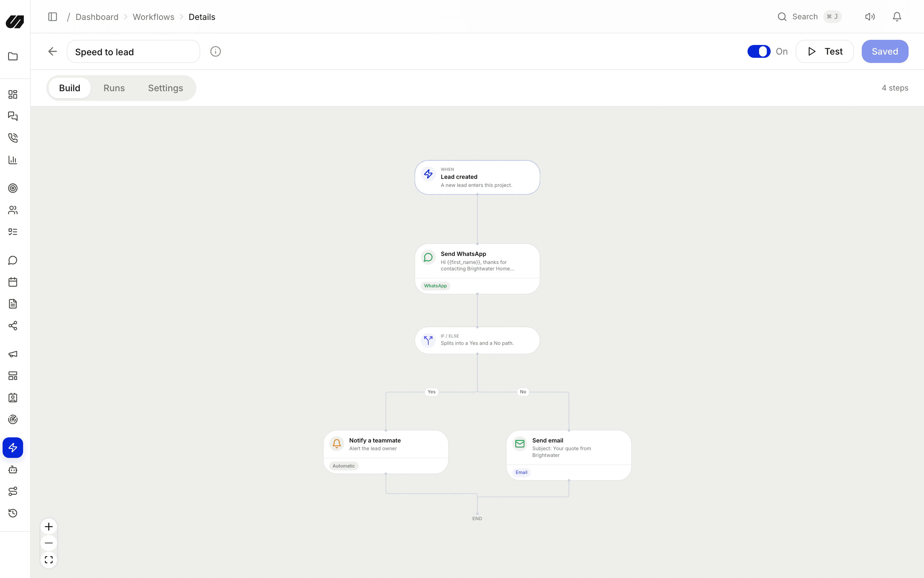Open the ID badge icon
Image resolution: width=924 pixels, height=578 pixels.
click(13, 398)
